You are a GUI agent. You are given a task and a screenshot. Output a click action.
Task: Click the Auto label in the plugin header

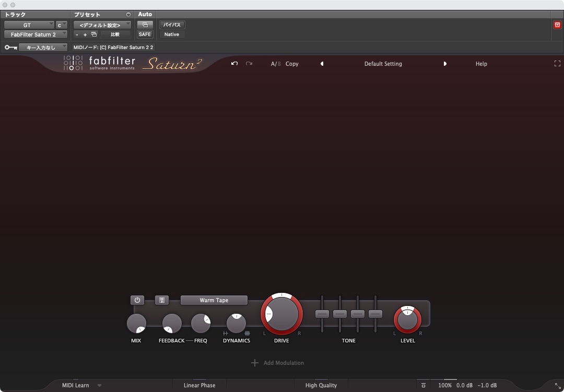click(145, 15)
